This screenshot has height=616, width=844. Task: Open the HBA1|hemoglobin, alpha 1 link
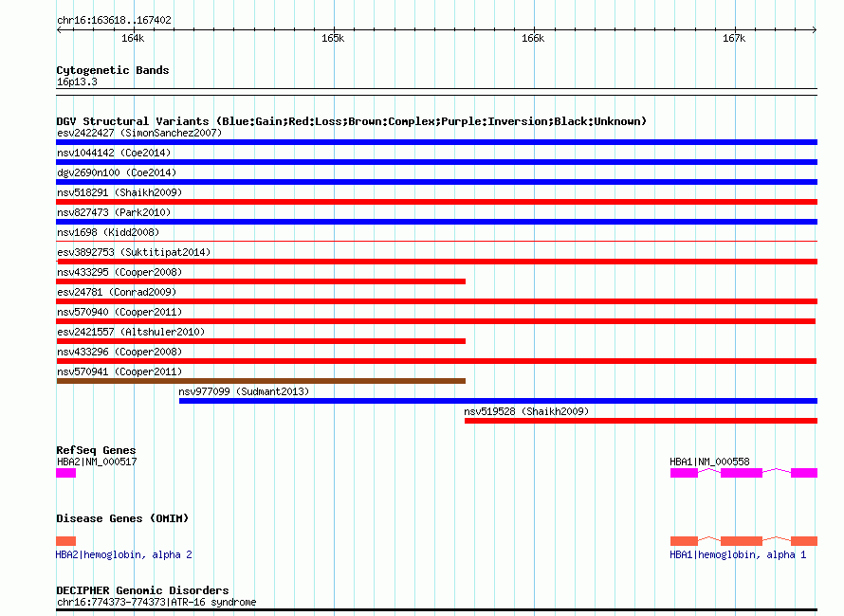point(738,554)
